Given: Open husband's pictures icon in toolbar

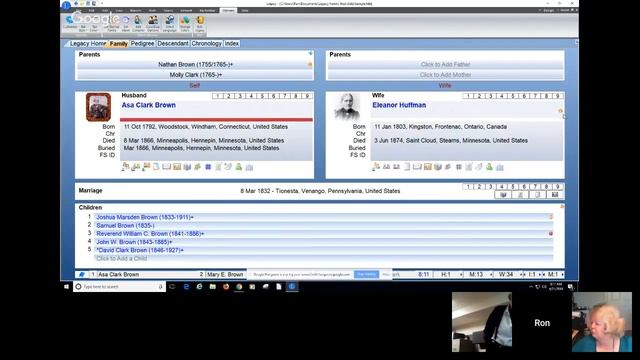Looking at the screenshot, I should coord(177,167).
